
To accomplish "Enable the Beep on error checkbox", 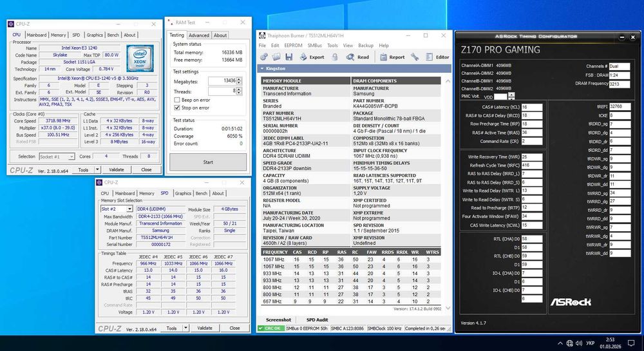I will point(177,100).
